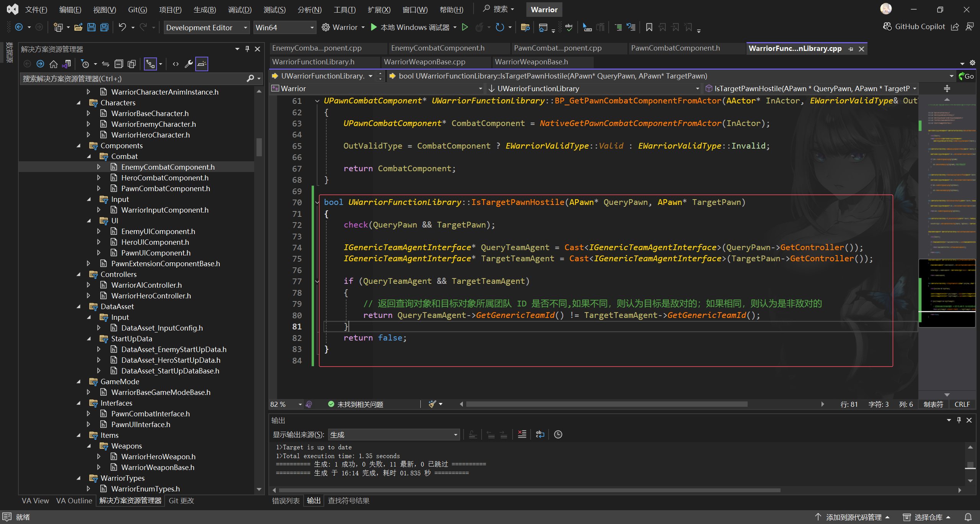
Task: Click the Home icon in Solution Explorer
Action: [x=54, y=64]
